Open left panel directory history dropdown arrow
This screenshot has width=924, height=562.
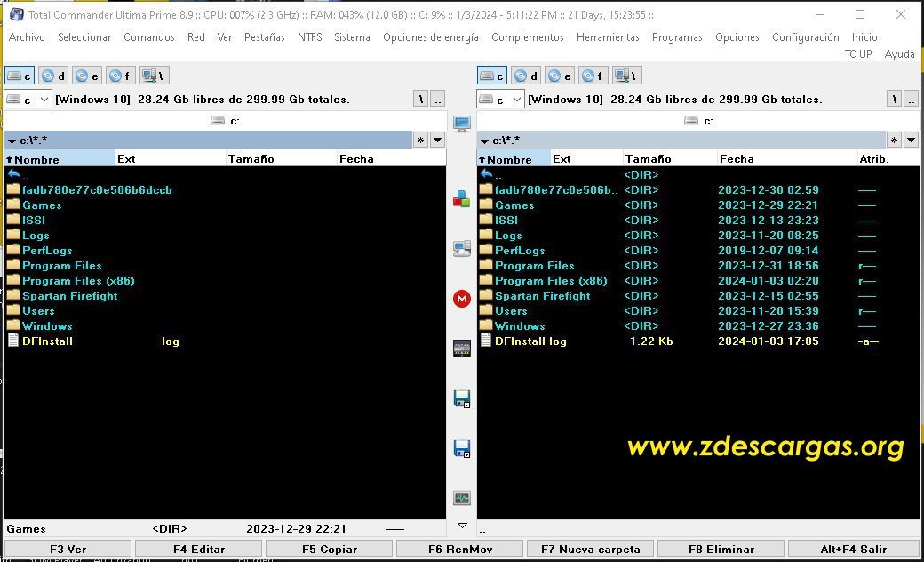[x=437, y=140]
